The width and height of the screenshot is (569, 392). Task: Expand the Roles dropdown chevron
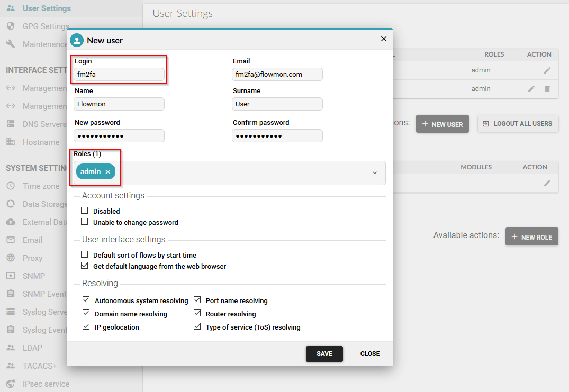tap(375, 173)
